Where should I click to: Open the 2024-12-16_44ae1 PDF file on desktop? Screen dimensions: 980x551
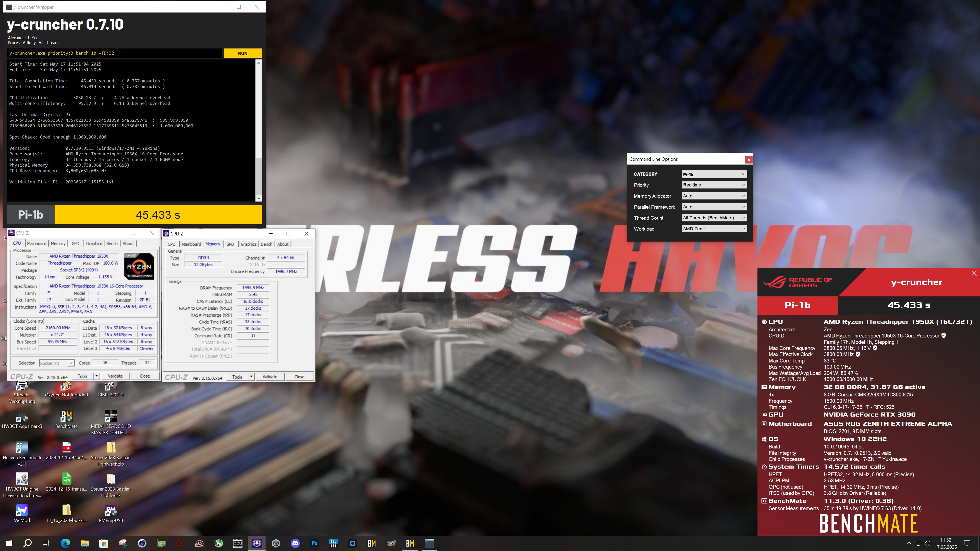66,451
